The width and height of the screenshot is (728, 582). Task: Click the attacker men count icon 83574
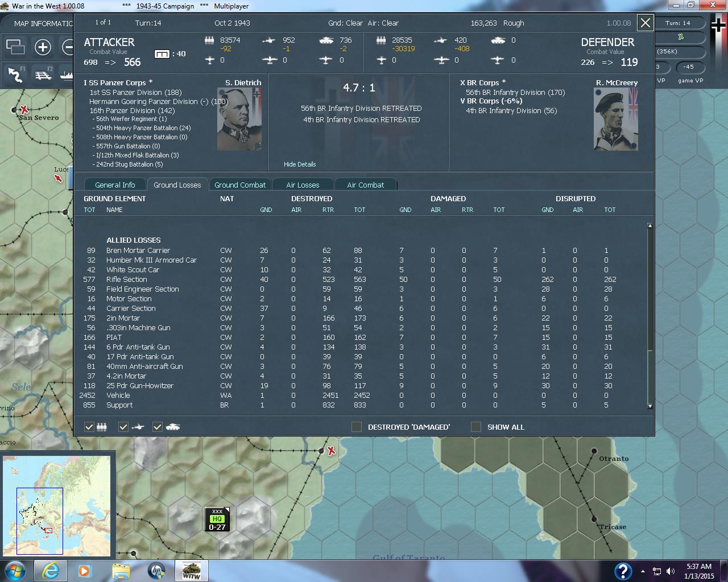pos(209,40)
